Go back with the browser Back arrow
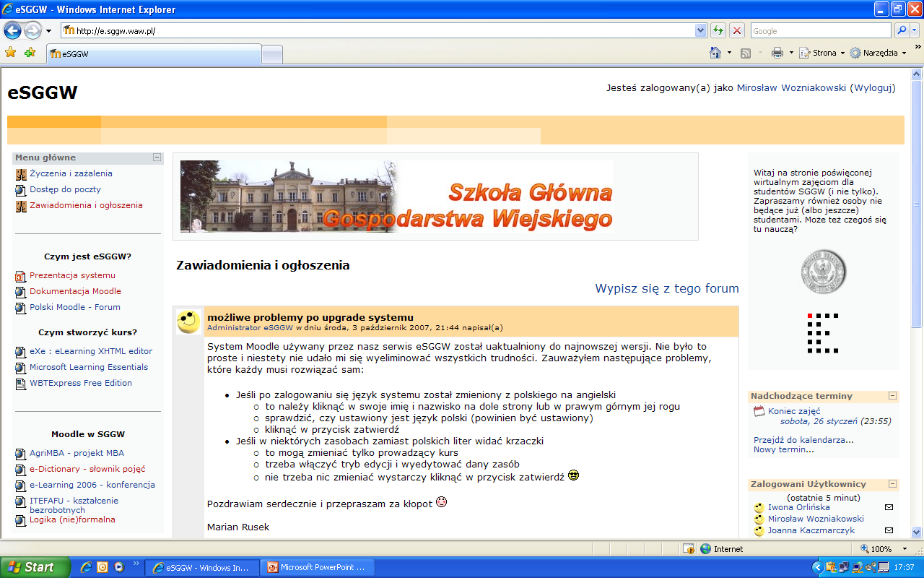 tap(12, 30)
